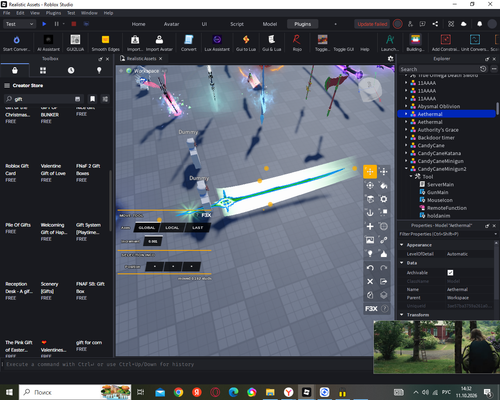Click the Rojo plugin icon
The image size is (500, 400).
pos(297,43)
